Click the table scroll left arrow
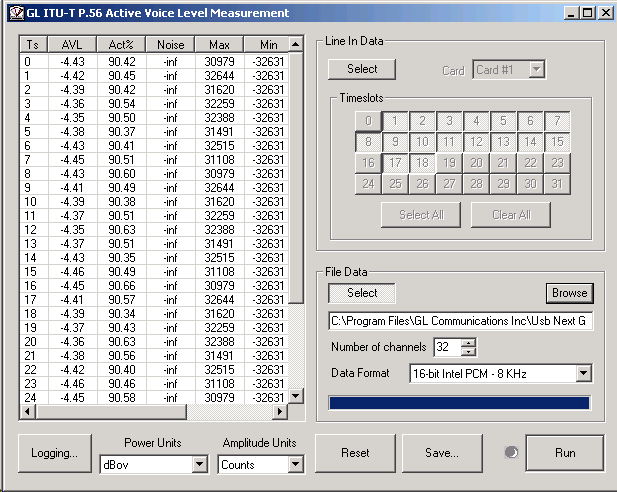 [x=27, y=412]
